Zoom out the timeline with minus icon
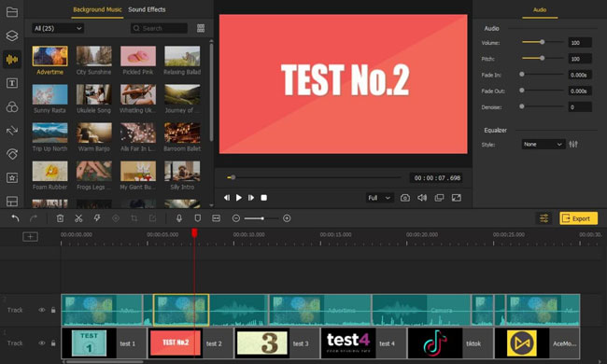 235,218
